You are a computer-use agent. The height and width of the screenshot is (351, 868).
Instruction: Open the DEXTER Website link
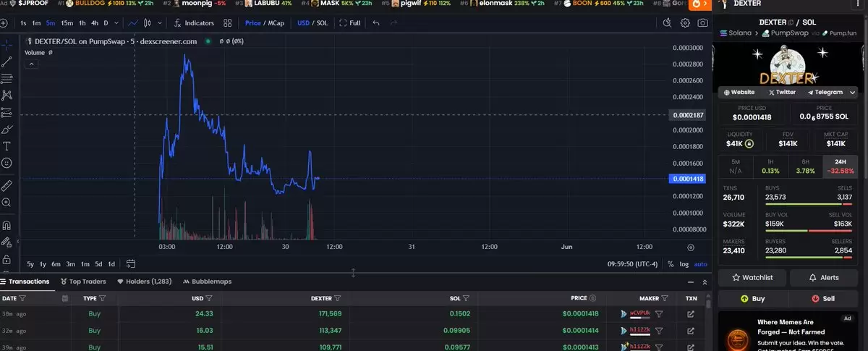pos(739,93)
